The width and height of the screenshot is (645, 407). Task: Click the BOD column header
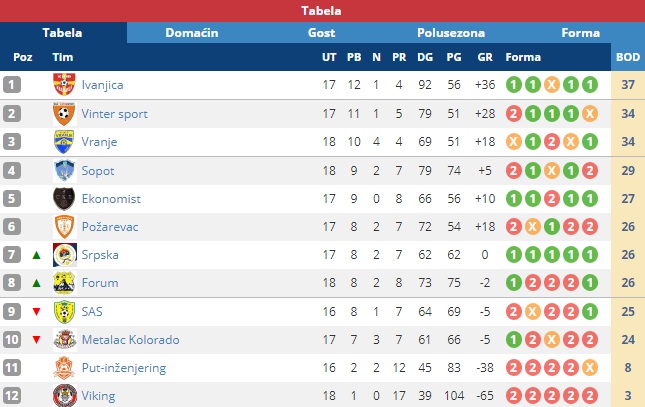(x=628, y=57)
